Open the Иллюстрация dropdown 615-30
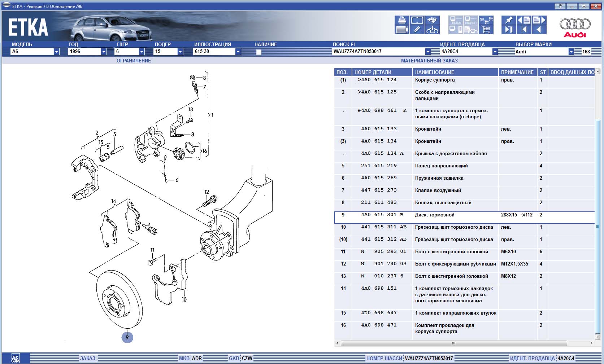The image size is (604, 364). [x=238, y=52]
